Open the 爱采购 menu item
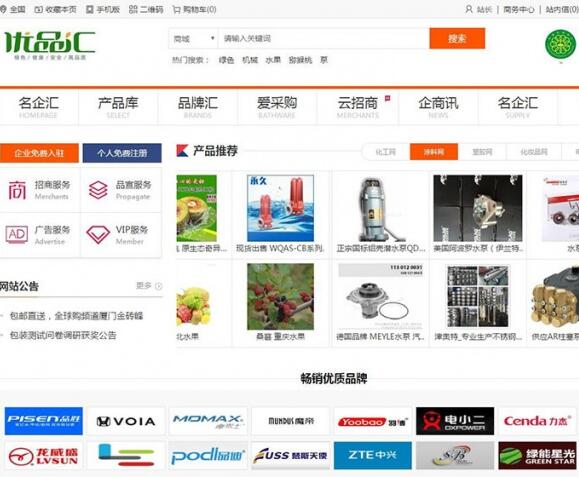 point(277,107)
